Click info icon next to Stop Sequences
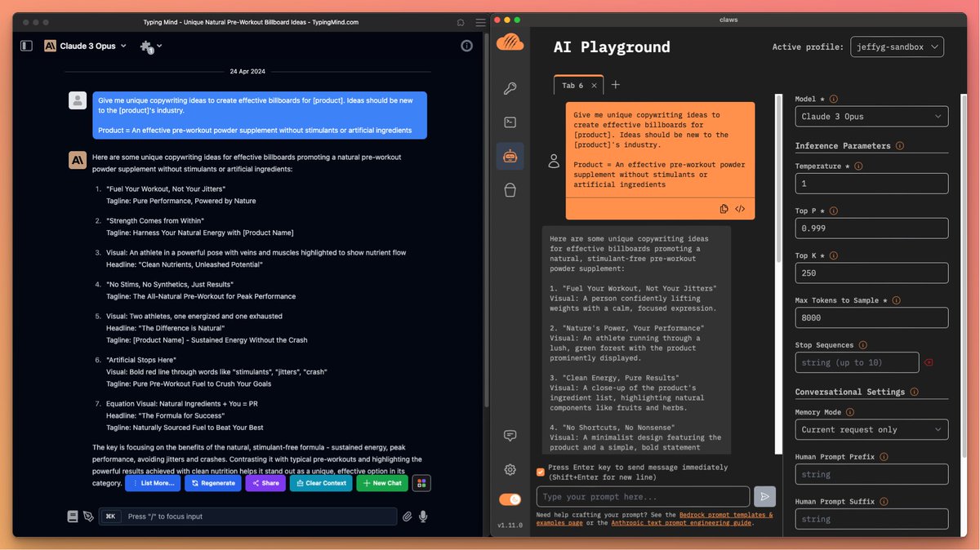 pyautogui.click(x=864, y=345)
